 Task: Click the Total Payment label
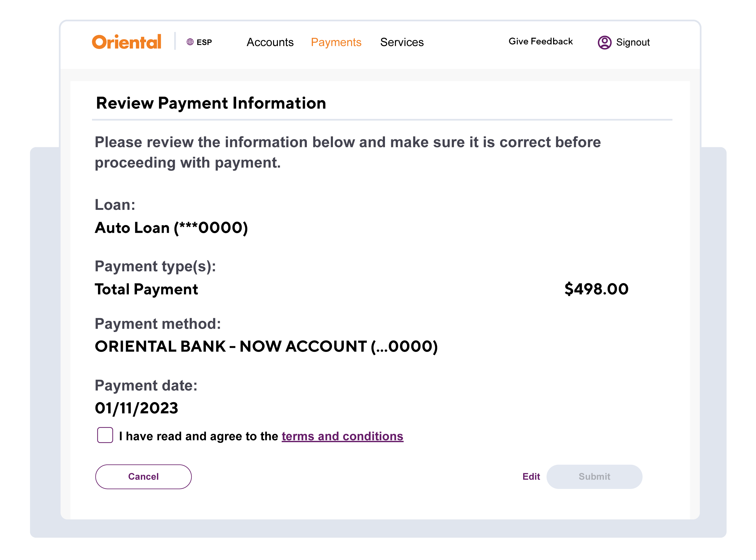[x=146, y=289]
